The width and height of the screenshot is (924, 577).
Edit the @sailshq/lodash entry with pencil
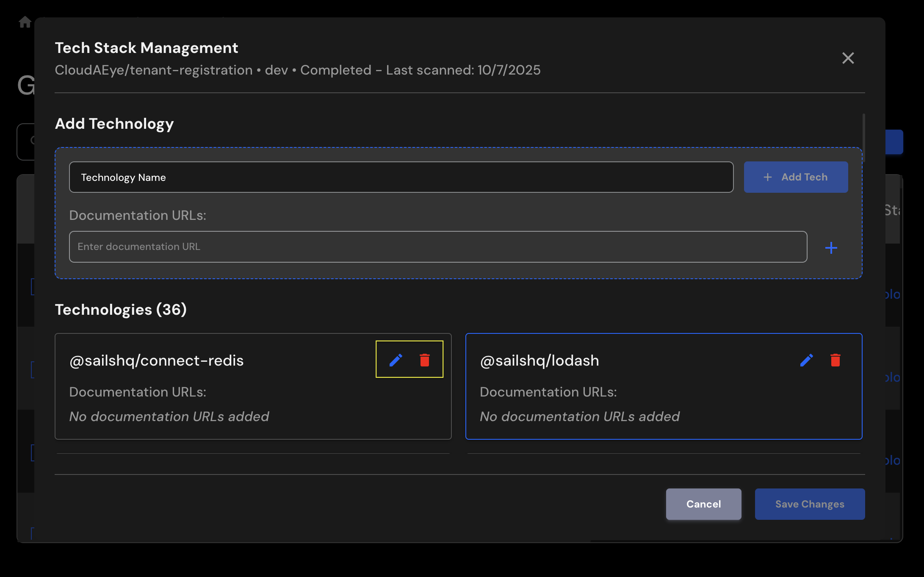(x=806, y=360)
